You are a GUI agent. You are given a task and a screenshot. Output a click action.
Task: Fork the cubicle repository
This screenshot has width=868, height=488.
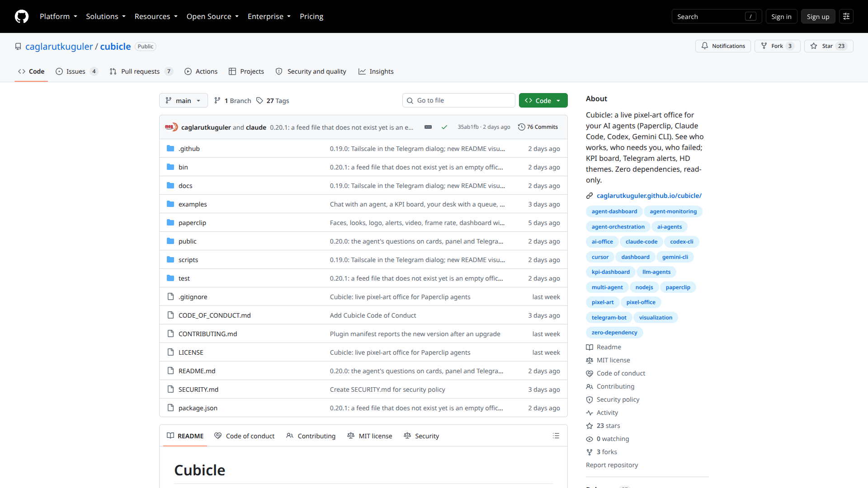click(777, 46)
